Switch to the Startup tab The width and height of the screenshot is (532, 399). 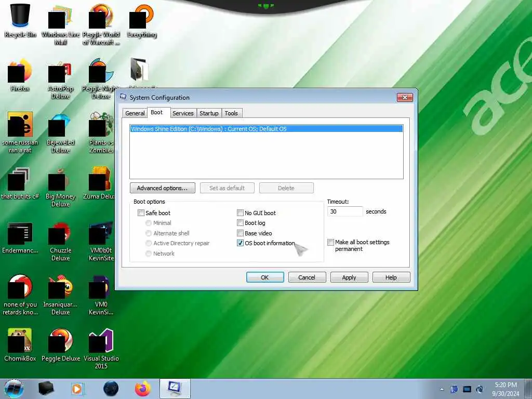coord(209,113)
